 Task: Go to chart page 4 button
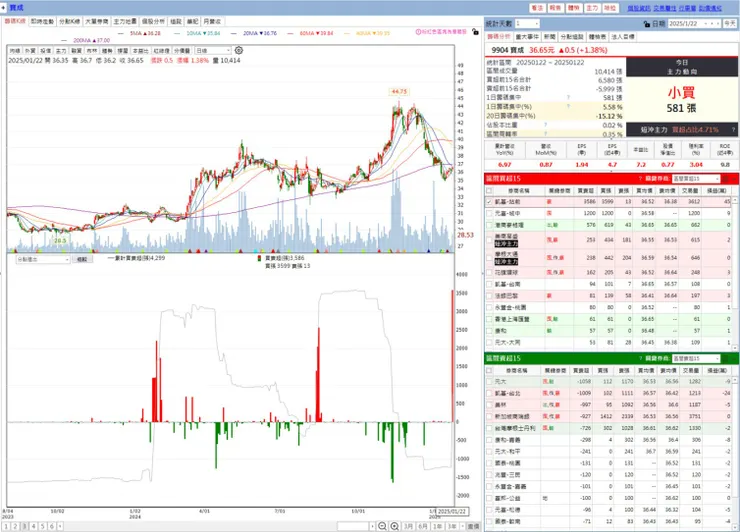tap(33, 526)
